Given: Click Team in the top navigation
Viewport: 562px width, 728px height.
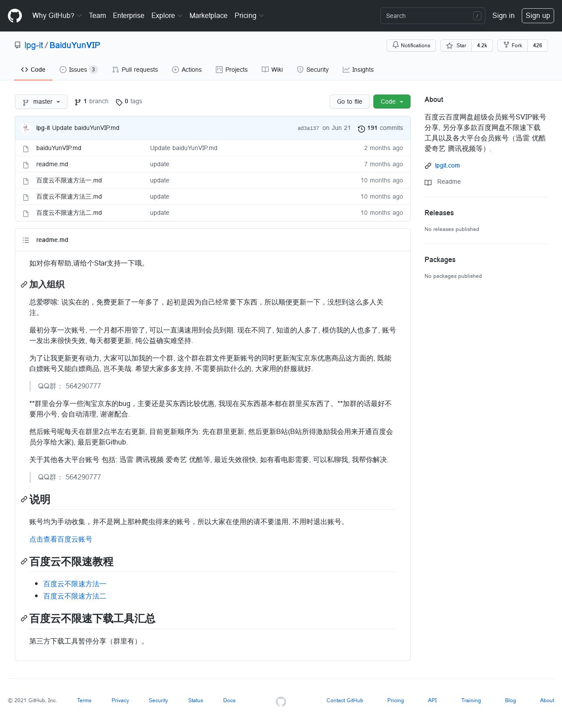Looking at the screenshot, I should pyautogui.click(x=97, y=16).
